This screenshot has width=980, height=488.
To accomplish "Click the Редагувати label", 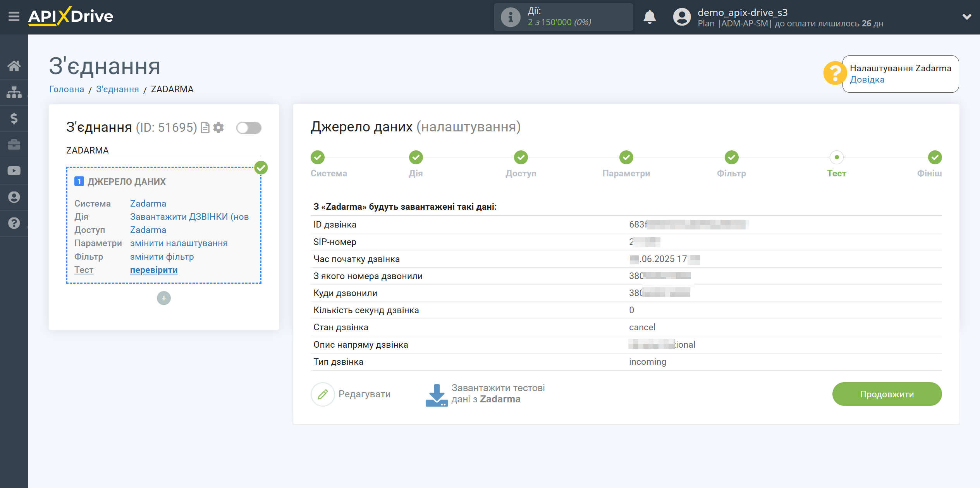I will point(364,394).
